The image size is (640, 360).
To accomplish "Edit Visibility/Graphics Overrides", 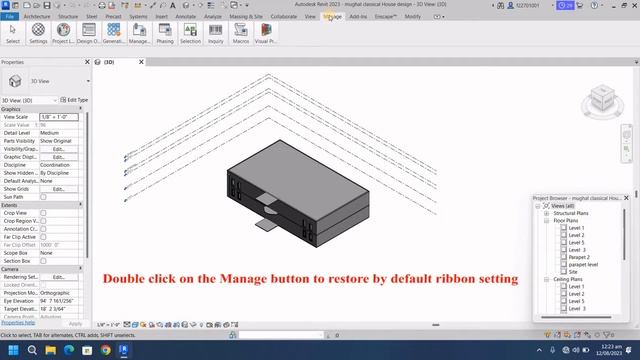I will (59, 149).
